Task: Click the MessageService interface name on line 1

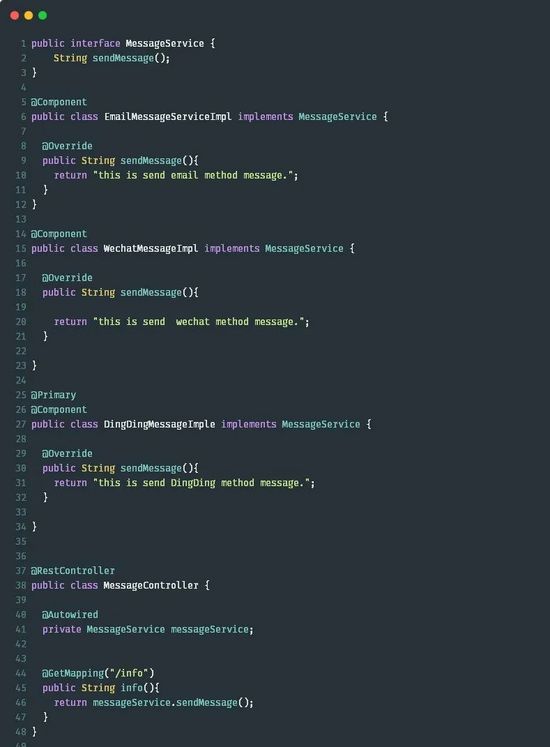Action: point(165,43)
